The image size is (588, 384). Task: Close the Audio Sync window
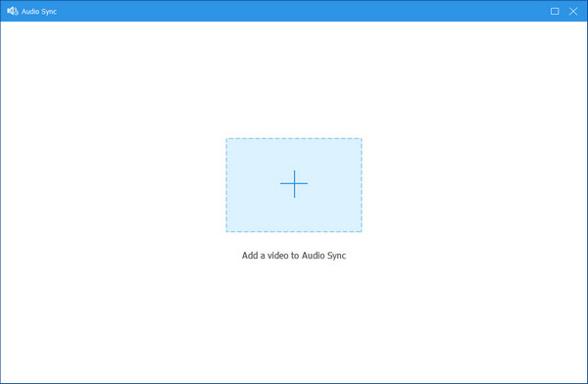(x=573, y=11)
